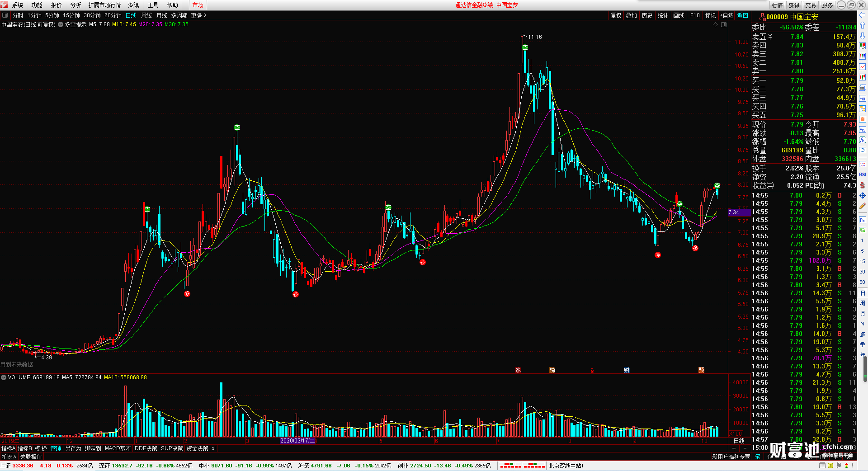The height and width of the screenshot is (471, 868).
Task: Click the 返回 button
Action: click(743, 15)
